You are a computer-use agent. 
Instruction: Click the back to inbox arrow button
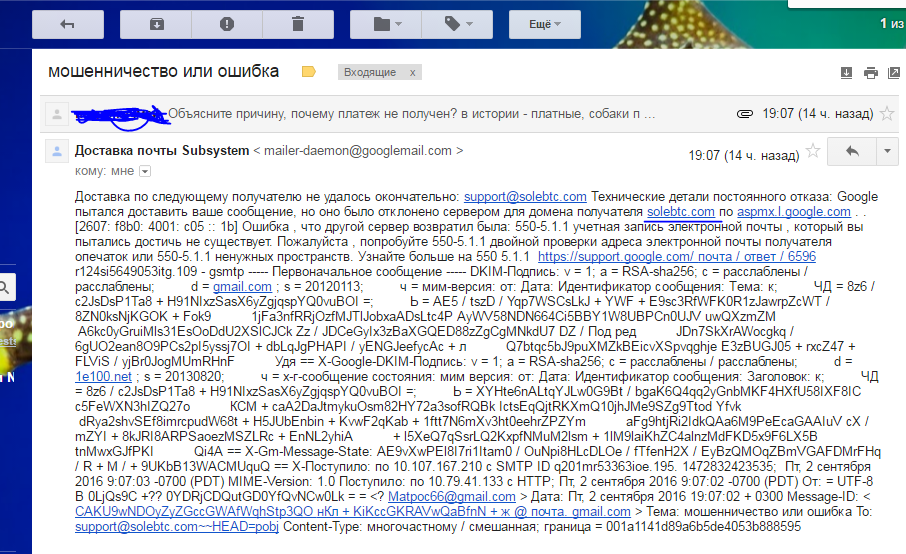point(68,22)
